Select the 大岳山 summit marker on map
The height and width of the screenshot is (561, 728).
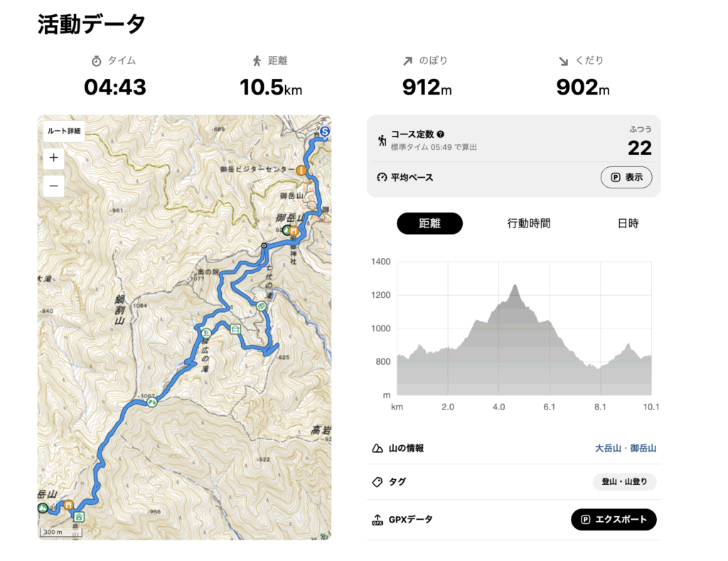tap(43, 508)
